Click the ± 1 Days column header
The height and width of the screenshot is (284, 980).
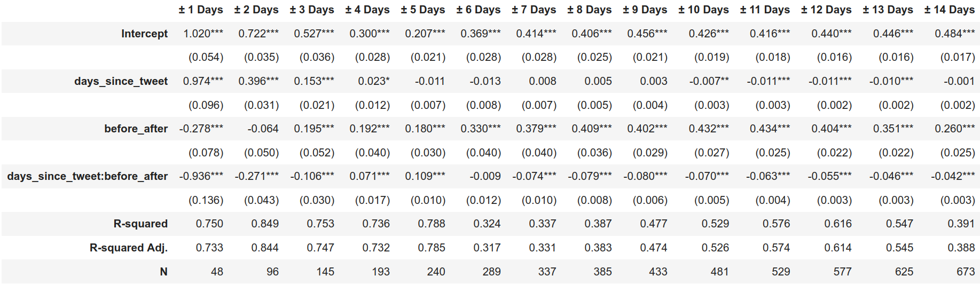201,10
